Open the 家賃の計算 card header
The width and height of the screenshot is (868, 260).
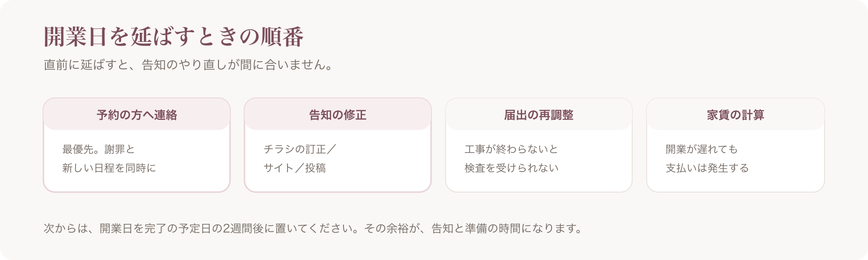point(735,115)
